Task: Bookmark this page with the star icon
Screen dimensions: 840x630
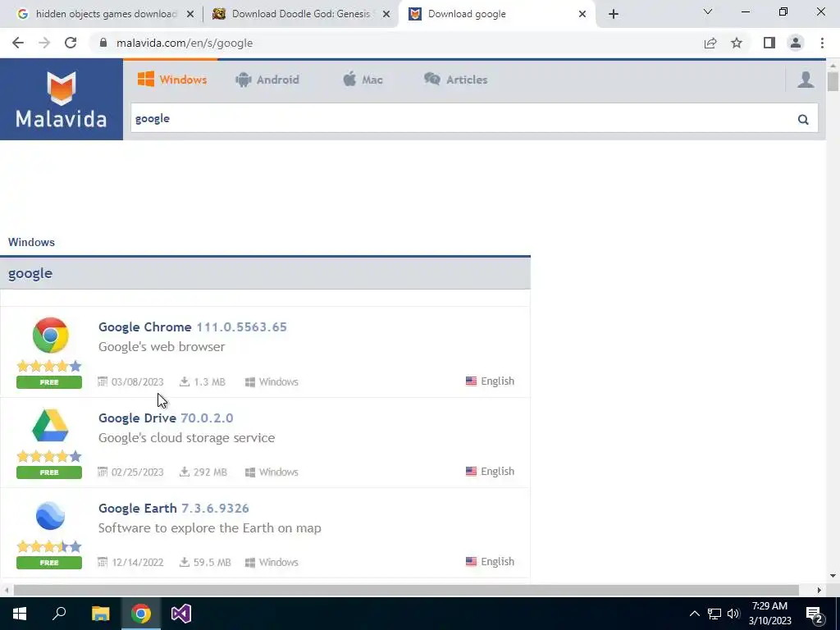Action: pyautogui.click(x=737, y=43)
